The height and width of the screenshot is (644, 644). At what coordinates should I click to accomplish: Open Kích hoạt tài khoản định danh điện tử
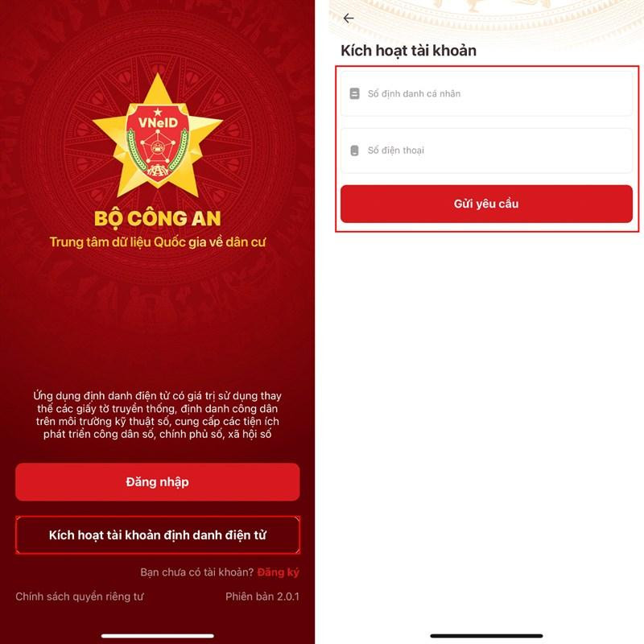coord(157,535)
